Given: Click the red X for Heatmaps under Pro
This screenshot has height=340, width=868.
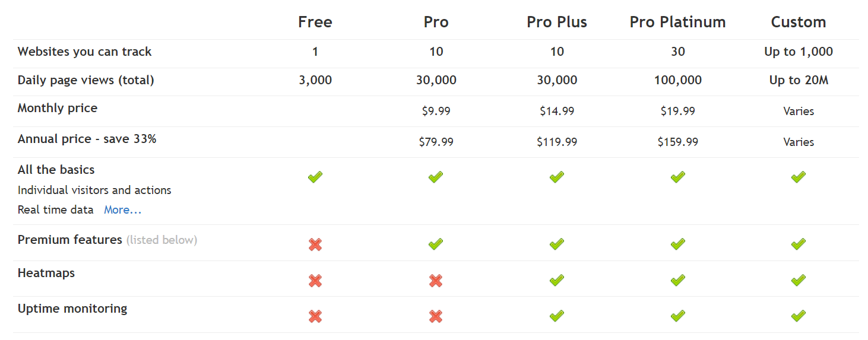Looking at the screenshot, I should point(436,281).
